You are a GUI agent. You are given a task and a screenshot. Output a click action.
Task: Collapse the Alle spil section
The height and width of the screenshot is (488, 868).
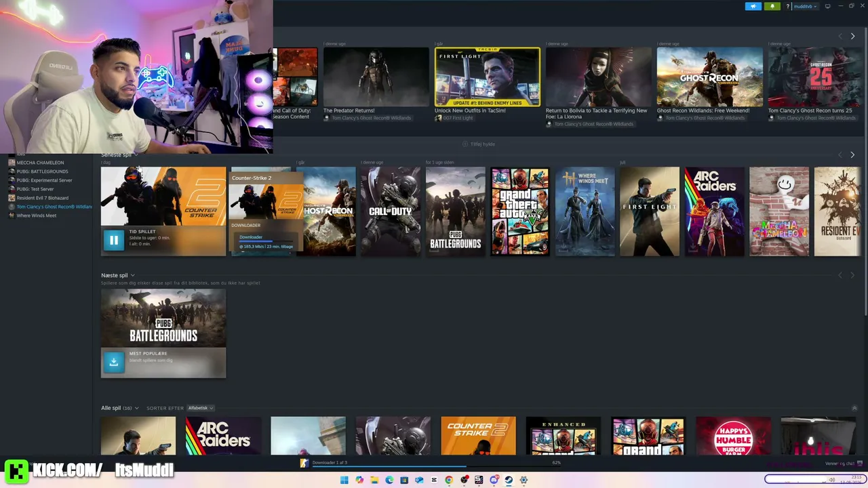pyautogui.click(x=854, y=408)
